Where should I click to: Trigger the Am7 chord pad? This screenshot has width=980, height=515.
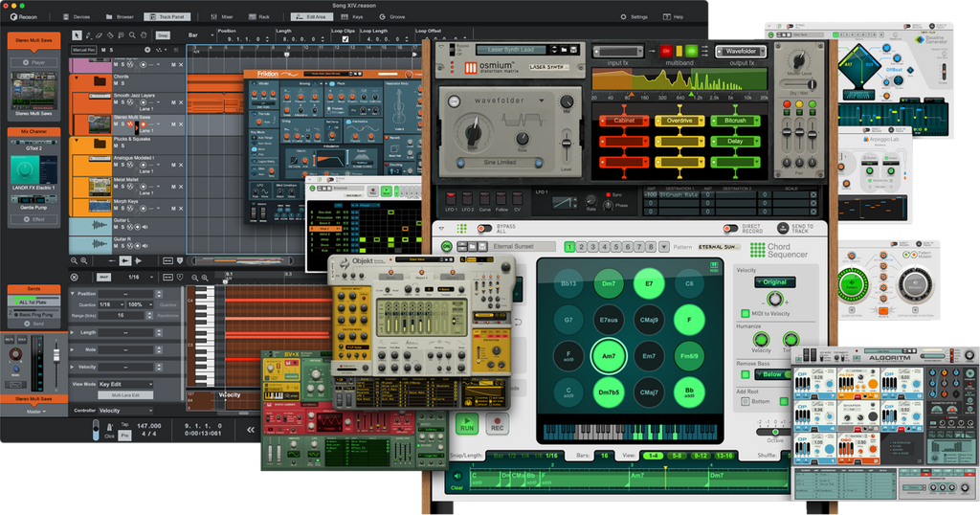tap(608, 356)
